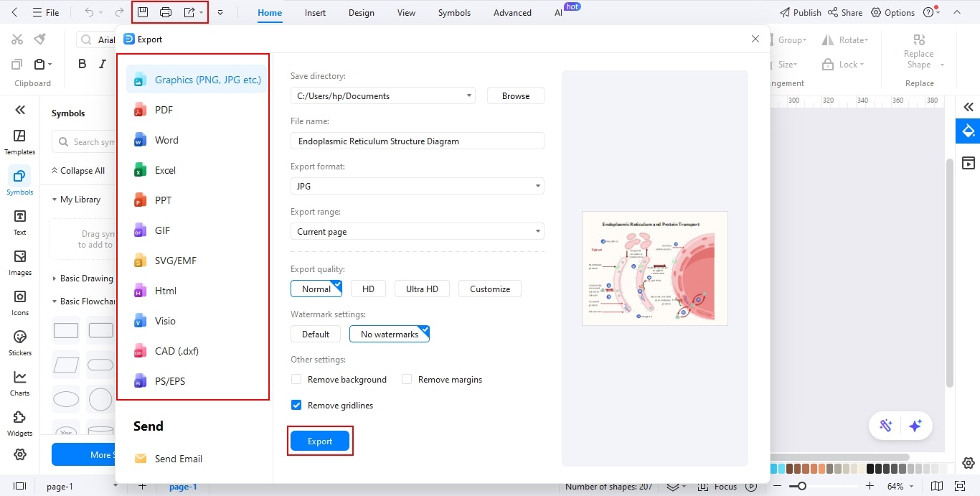The width and height of the screenshot is (980, 496).
Task: Click inside the File name input field
Action: pos(416,141)
